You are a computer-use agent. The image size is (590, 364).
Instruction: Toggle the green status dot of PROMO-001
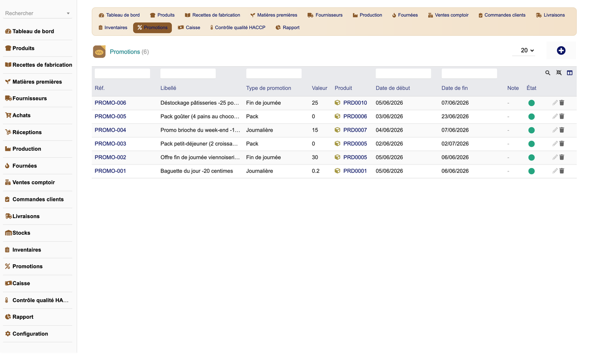[531, 171]
